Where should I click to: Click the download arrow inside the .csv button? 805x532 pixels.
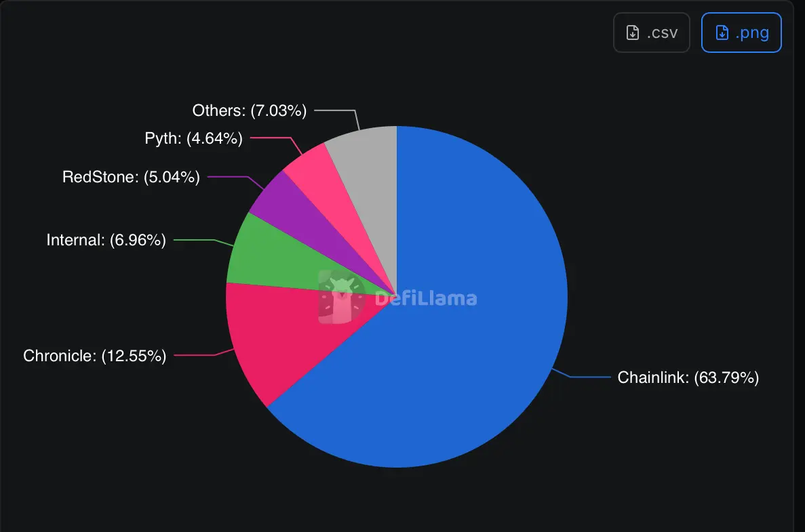(x=633, y=32)
